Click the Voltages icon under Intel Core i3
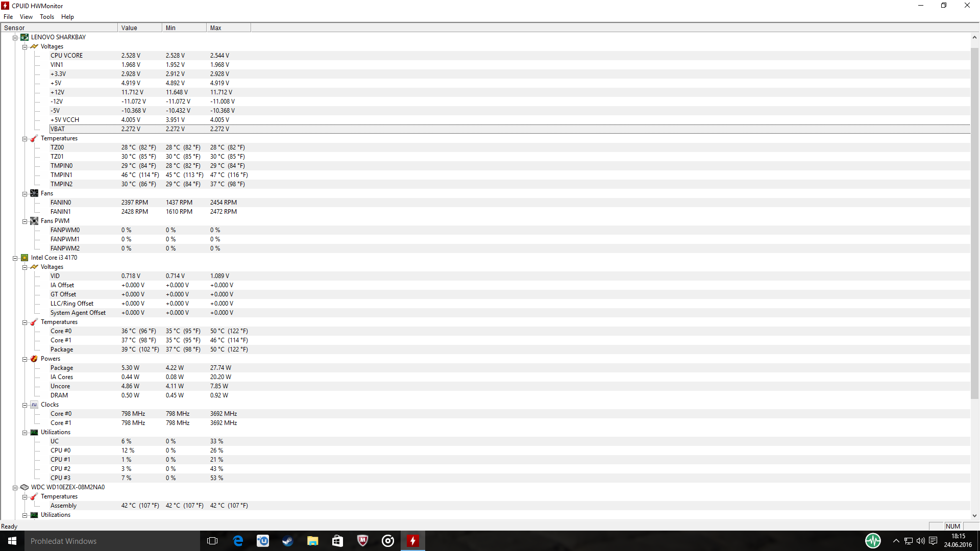 click(34, 267)
